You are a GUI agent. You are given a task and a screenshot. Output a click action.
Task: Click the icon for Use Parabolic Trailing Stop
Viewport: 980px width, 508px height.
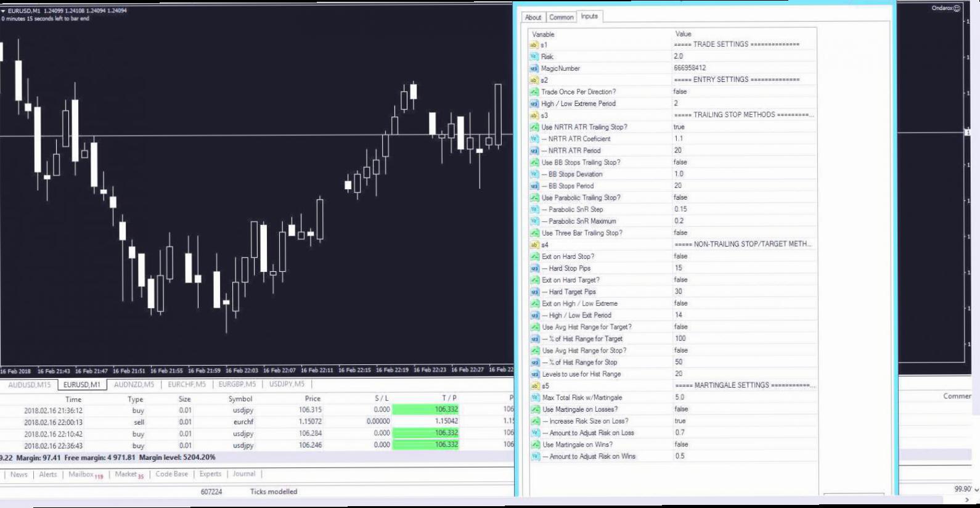tap(534, 198)
